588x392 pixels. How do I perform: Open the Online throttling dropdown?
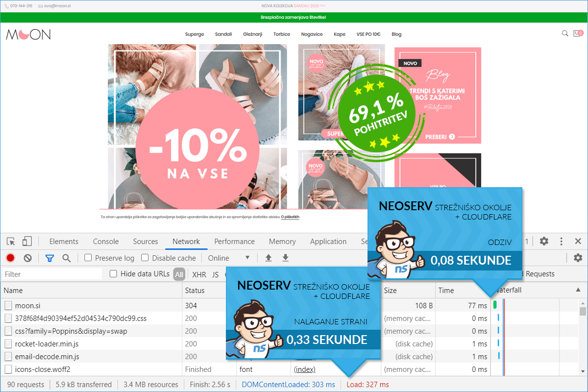pyautogui.click(x=229, y=258)
